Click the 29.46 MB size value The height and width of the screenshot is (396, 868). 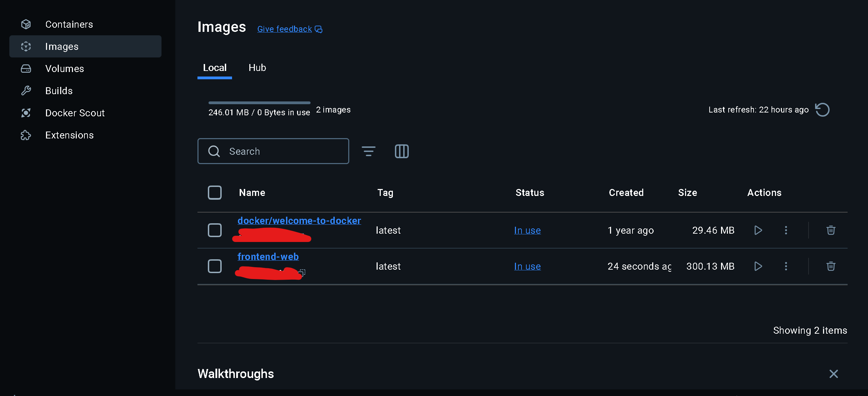tap(713, 231)
